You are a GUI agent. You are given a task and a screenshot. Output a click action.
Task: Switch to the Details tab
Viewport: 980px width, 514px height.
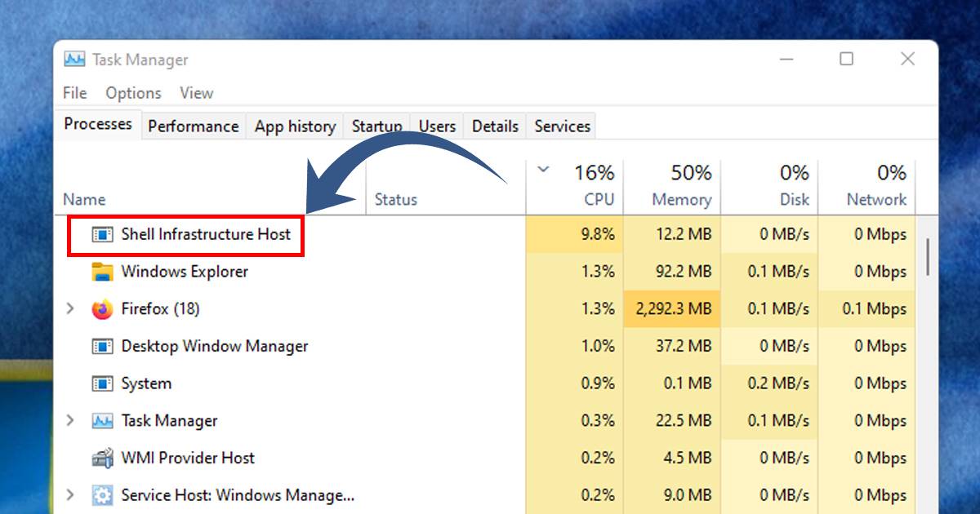(495, 126)
